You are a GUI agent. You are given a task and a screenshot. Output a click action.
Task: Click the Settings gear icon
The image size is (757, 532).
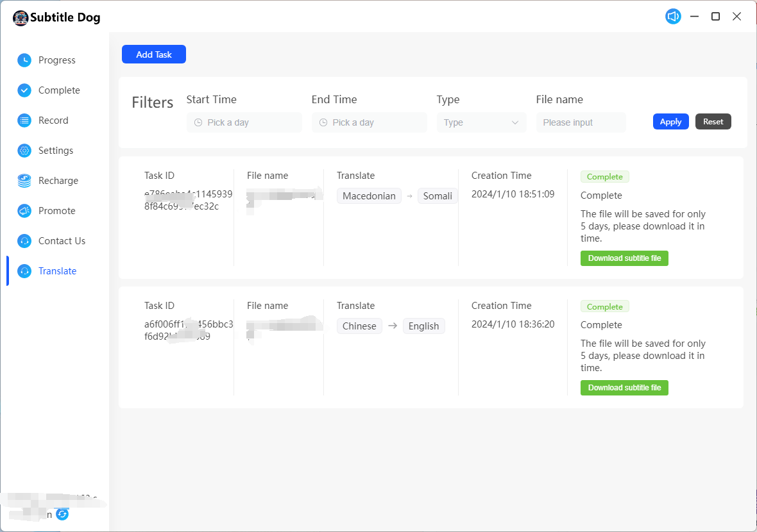[x=24, y=151]
